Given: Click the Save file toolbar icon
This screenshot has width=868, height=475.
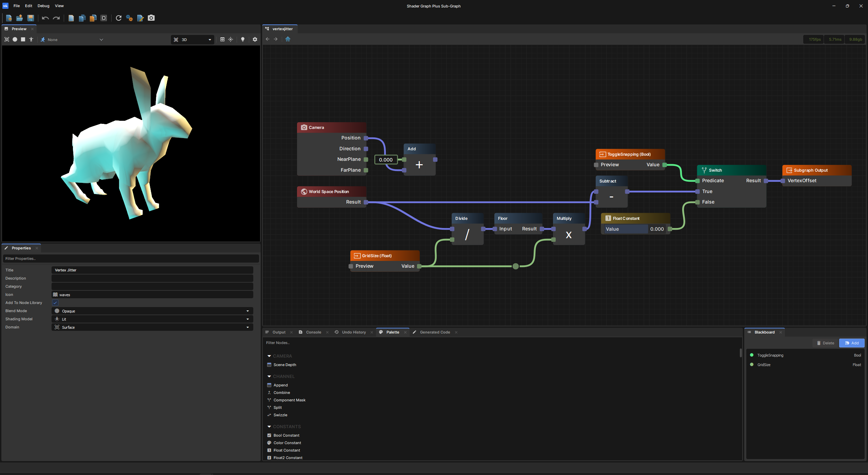Looking at the screenshot, I should (x=31, y=18).
